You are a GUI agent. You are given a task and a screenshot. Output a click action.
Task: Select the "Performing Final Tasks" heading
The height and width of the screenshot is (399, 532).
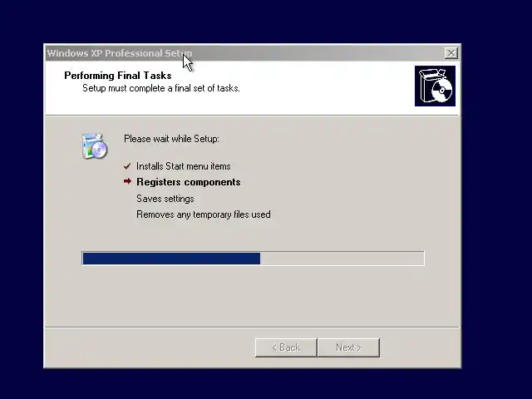[x=118, y=76]
